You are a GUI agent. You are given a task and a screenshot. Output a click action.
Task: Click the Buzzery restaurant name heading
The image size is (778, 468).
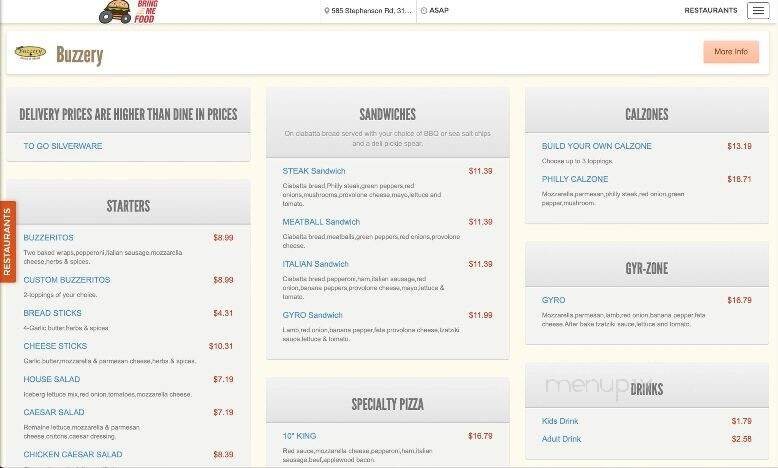coord(79,55)
